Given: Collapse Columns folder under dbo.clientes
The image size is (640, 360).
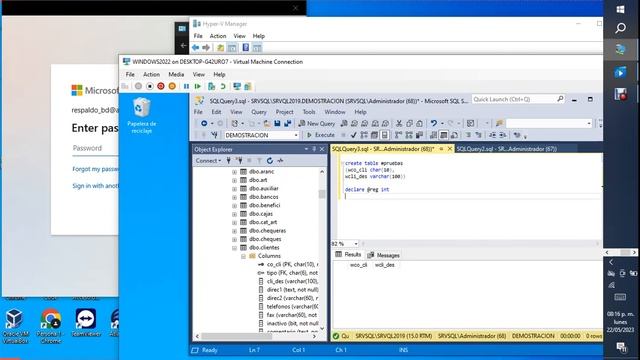Looking at the screenshot, I should point(243,256).
